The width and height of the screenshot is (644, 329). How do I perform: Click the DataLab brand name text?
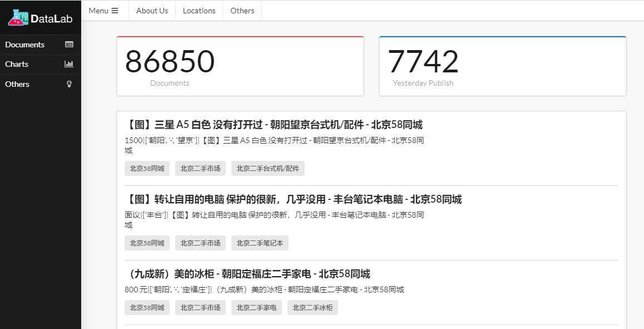51,18
